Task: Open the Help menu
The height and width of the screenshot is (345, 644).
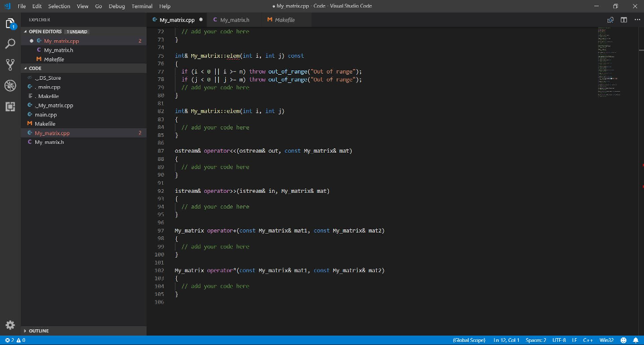Action: [x=165, y=6]
